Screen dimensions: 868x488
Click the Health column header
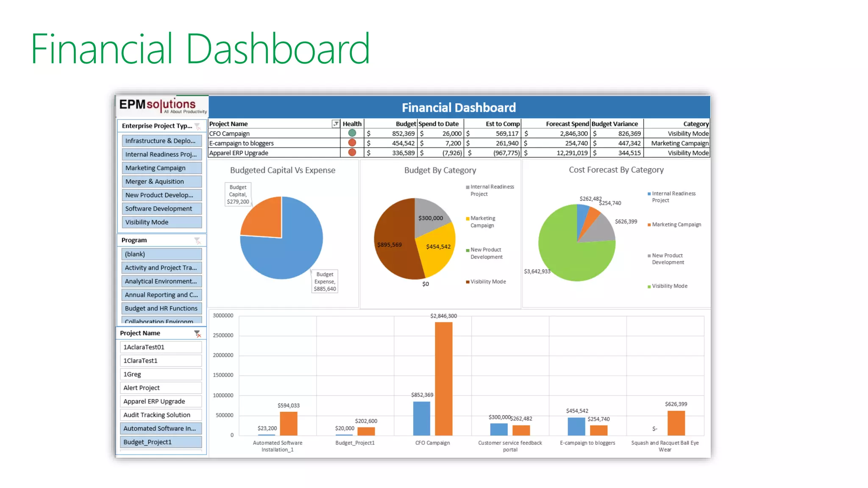pos(352,124)
